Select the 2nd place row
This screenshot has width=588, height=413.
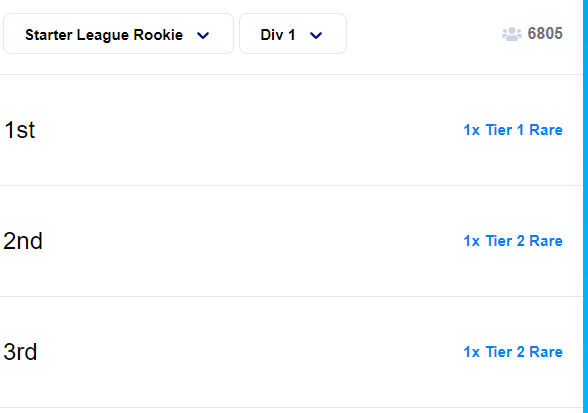pos(291,241)
